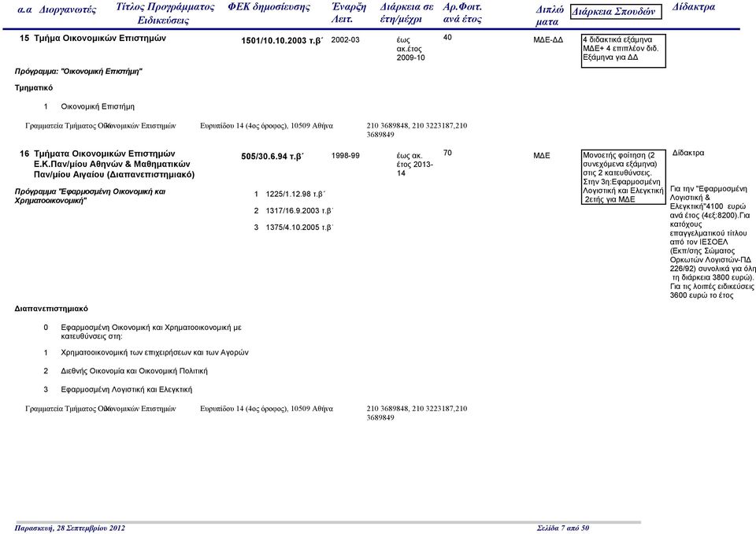Click the 'Τμηματικό' label
Image resolution: width=756 pixels, height=534 pixels.
click(x=34, y=87)
